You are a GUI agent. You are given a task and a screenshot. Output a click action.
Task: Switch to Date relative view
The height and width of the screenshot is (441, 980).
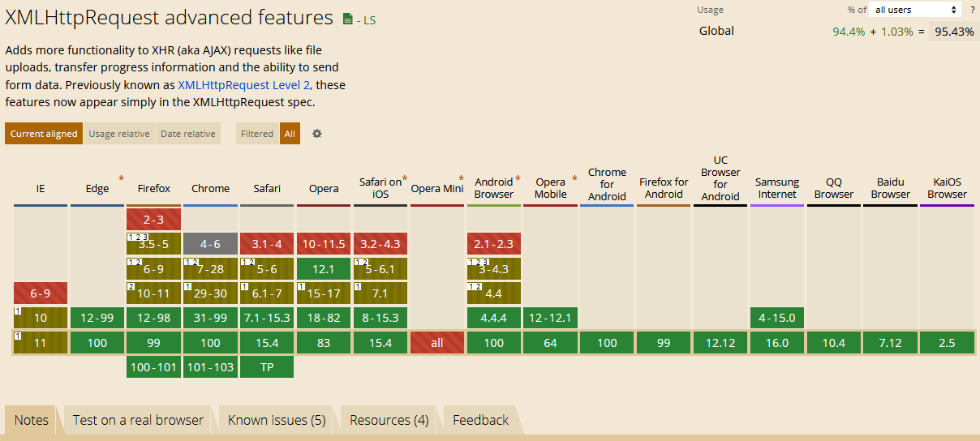[x=188, y=134]
